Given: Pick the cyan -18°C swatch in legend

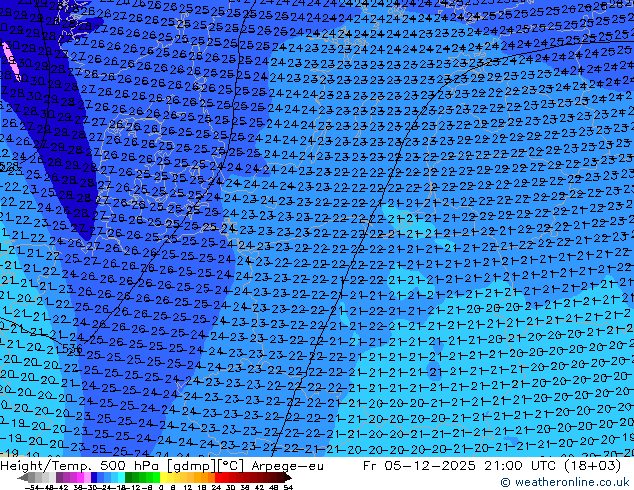Looking at the screenshot, I should click(x=122, y=478).
